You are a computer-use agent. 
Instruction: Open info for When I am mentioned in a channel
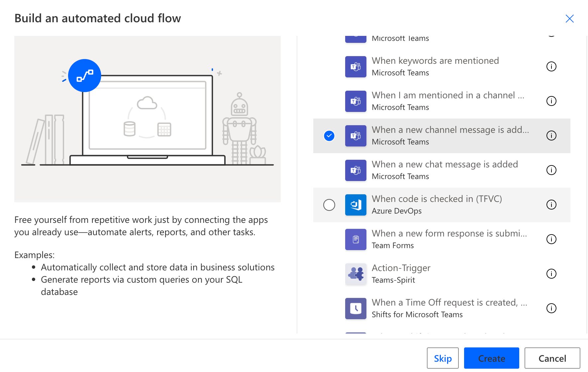tap(551, 101)
